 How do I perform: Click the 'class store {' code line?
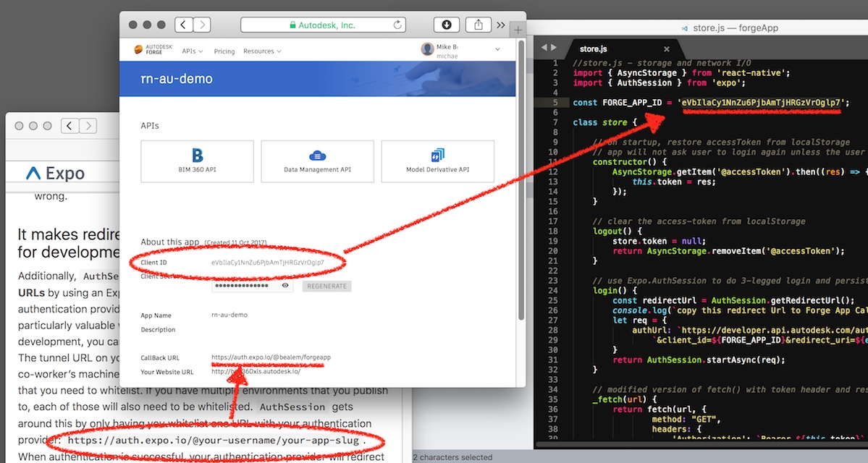604,122
